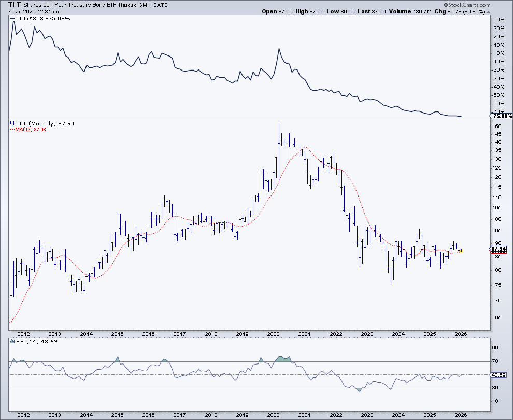Screen dimensions: 513x420
Task: Click the RSI area icon beside RSI(14)
Action: [x=12, y=341]
